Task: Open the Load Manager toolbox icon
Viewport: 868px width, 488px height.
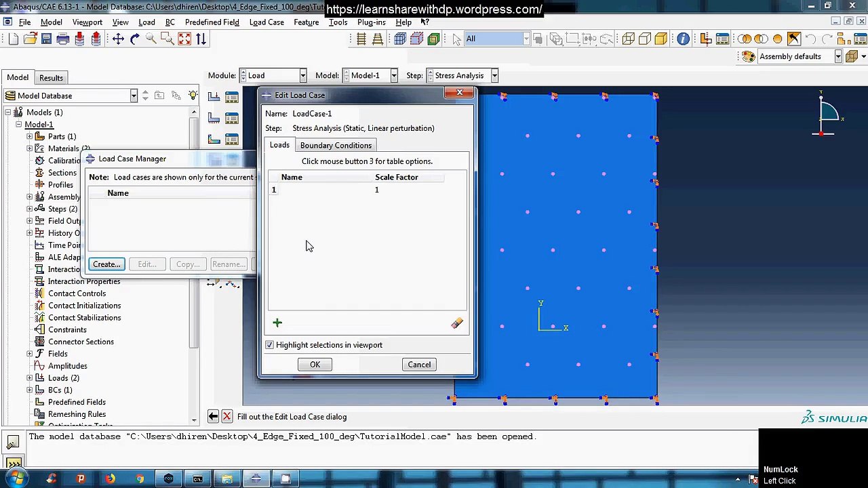Action: coord(232,98)
